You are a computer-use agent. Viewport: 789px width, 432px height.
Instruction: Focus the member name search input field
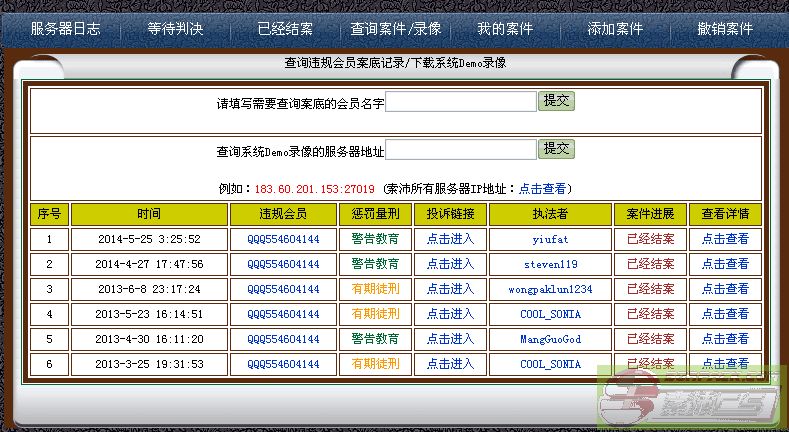point(461,102)
